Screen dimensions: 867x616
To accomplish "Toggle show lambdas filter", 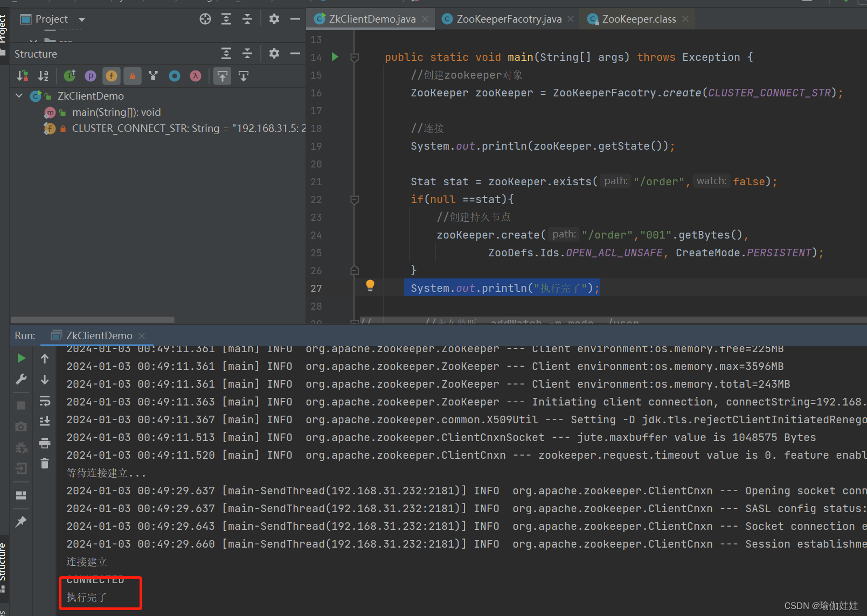I will (x=196, y=76).
